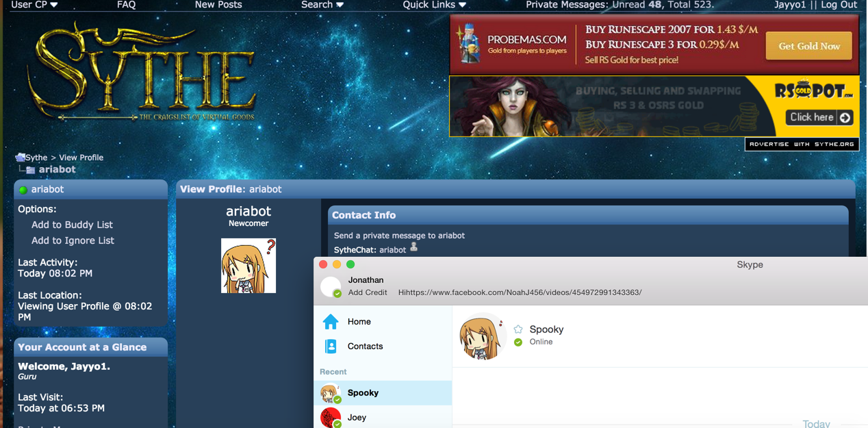Click the ariabot username heading in profile
This screenshot has height=428, width=868.
pyautogui.click(x=248, y=211)
